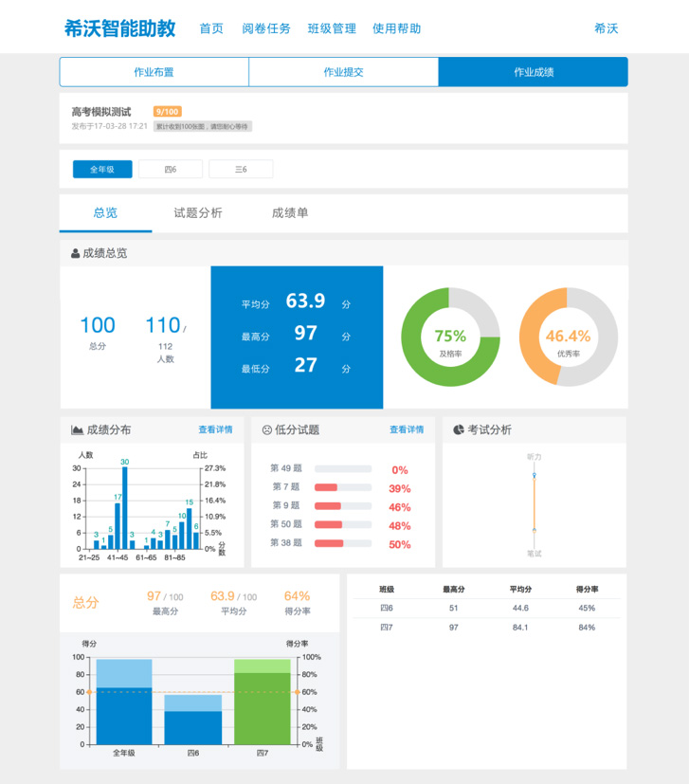689x784 pixels.
Task: Click the 第 7 题 progress bar
Action: (342, 487)
